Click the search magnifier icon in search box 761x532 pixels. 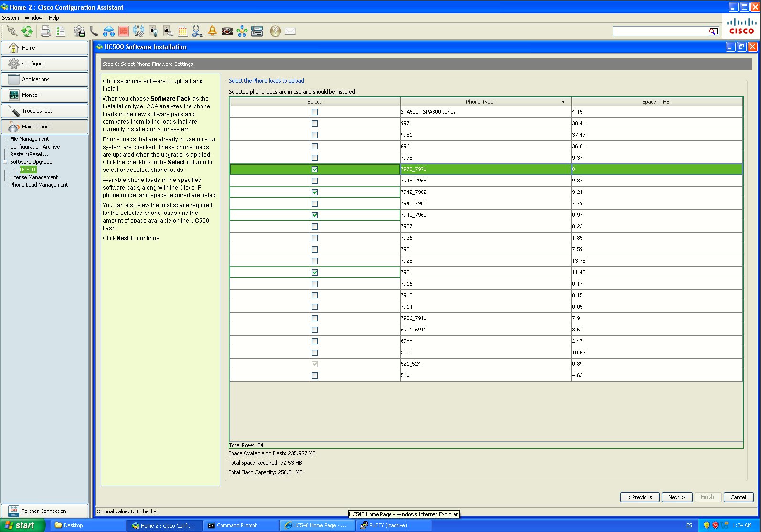click(x=713, y=32)
